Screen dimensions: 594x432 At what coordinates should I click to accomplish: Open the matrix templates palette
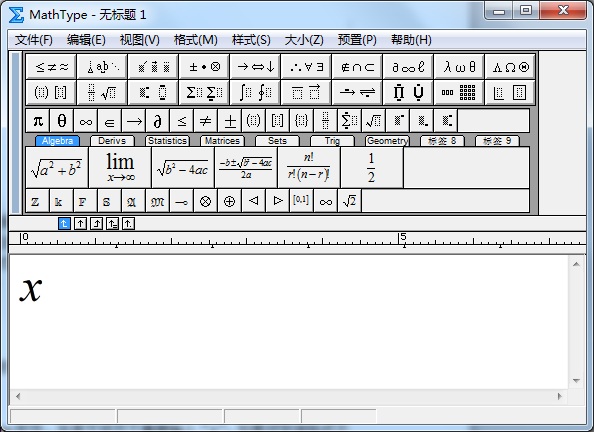pos(459,92)
